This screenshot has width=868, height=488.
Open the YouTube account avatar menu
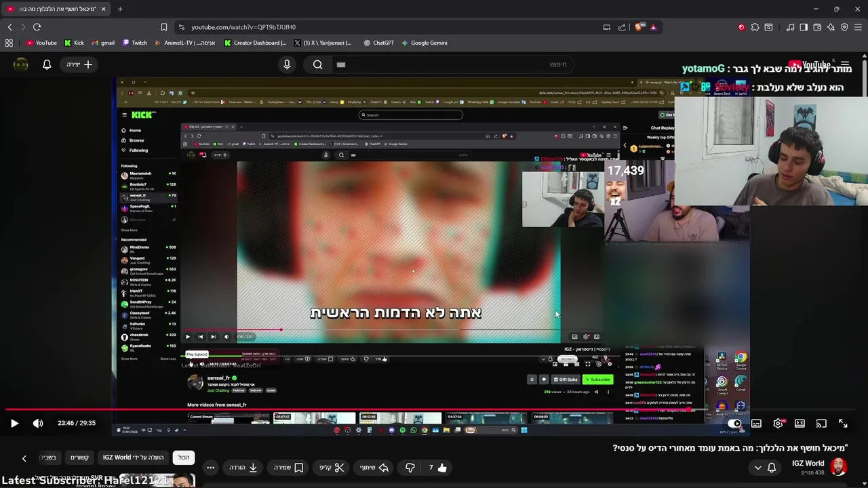point(21,64)
